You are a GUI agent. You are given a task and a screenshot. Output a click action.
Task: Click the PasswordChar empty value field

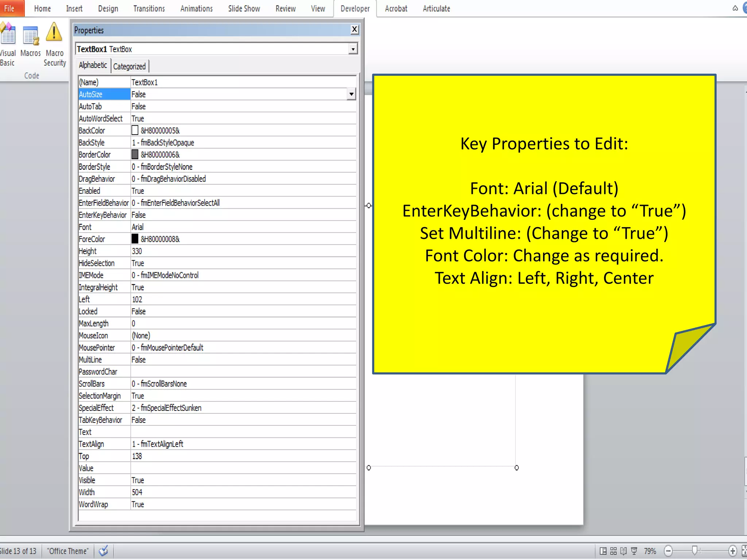click(243, 371)
